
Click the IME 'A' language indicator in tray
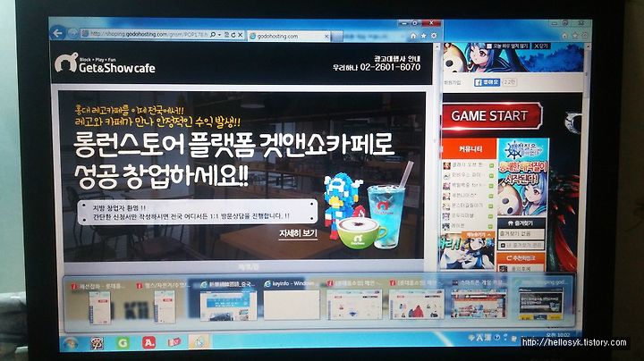pos(479,338)
